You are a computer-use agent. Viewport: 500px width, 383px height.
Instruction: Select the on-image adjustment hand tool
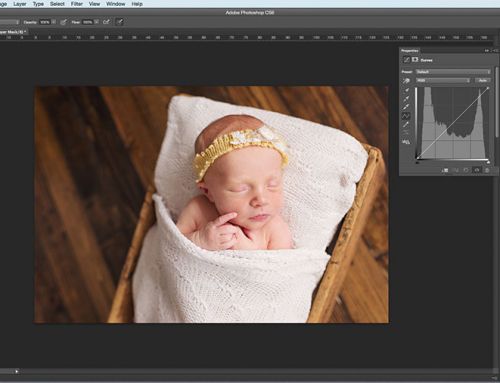tap(406, 81)
